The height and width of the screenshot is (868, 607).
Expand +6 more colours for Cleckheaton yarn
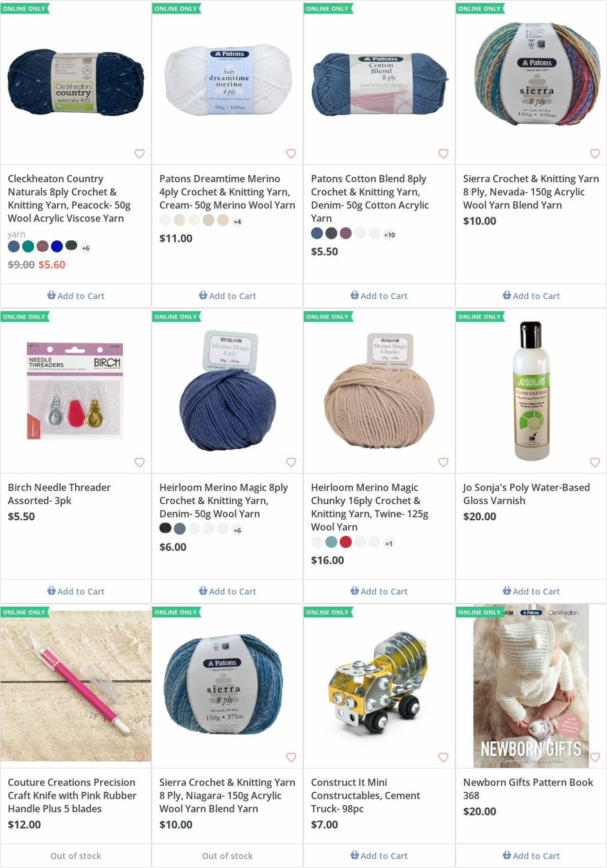(85, 248)
